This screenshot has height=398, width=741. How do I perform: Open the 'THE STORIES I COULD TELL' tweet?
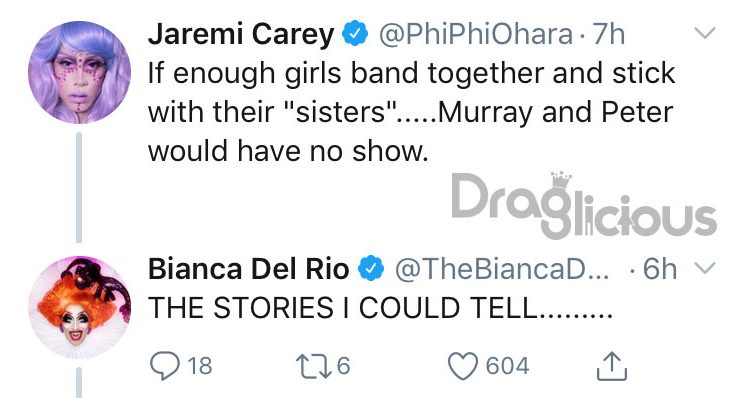pos(380,308)
